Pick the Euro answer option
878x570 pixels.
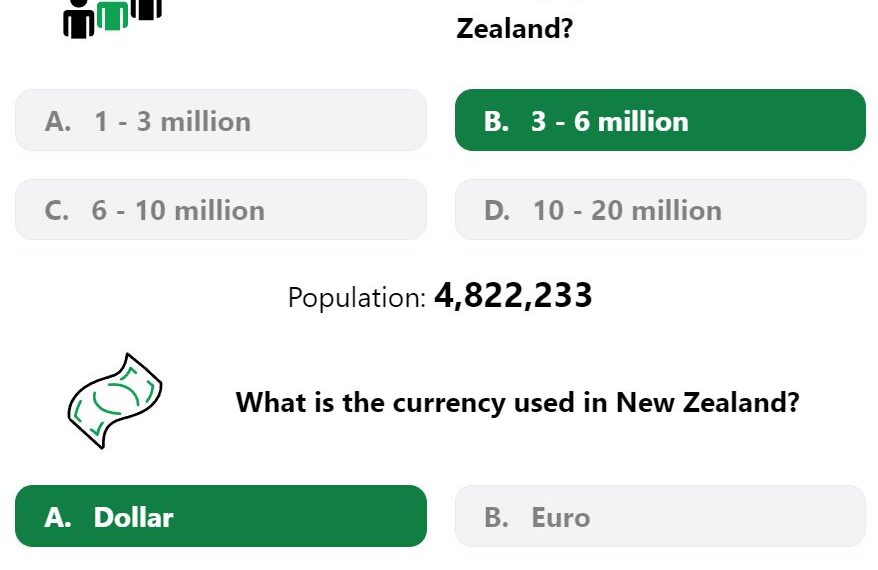(661, 516)
